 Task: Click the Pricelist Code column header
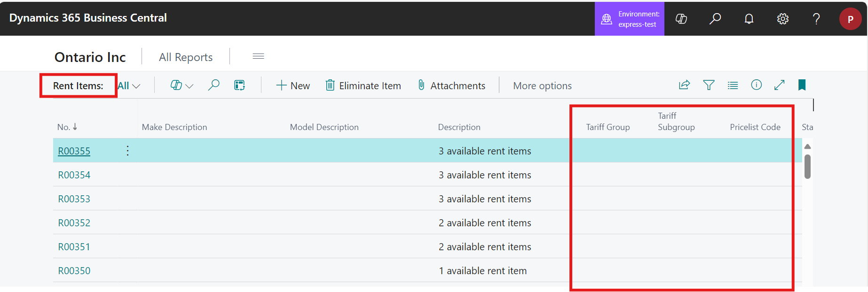click(x=755, y=127)
